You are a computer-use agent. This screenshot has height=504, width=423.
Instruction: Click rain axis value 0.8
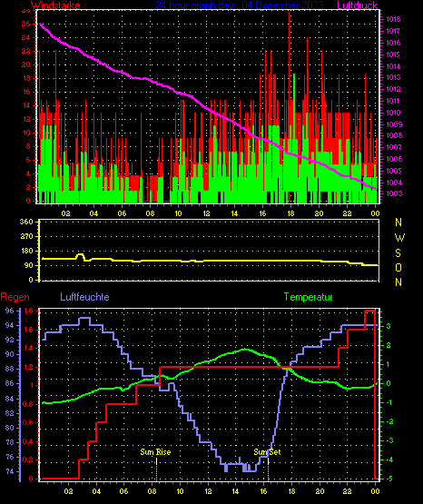pos(28,404)
